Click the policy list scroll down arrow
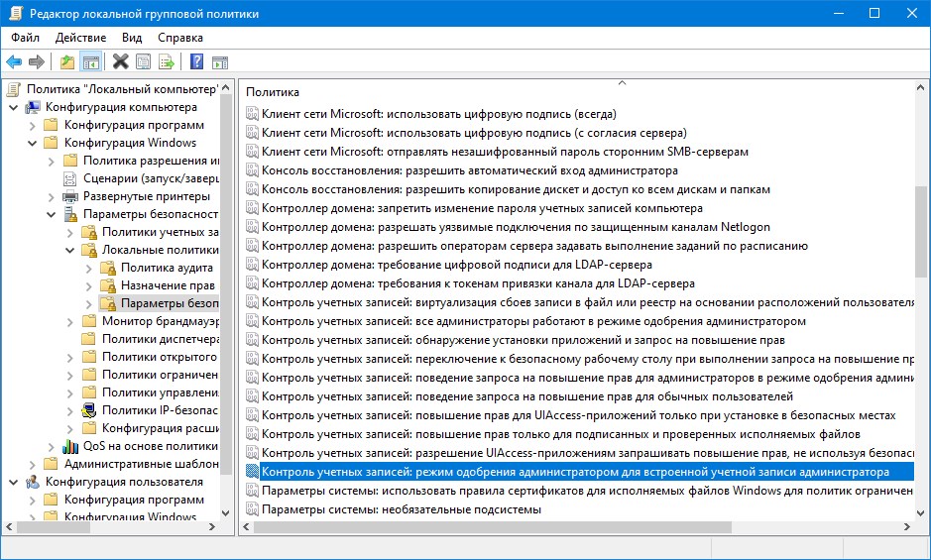Screen dimensions: 931x560 [920, 513]
